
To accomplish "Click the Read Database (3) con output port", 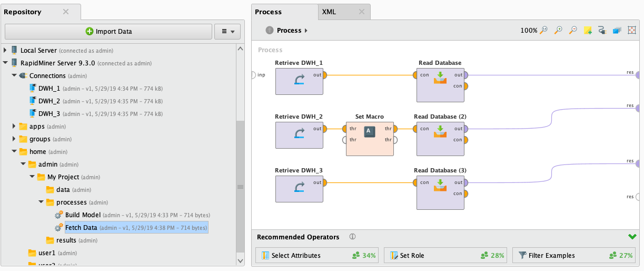I will (467, 193).
